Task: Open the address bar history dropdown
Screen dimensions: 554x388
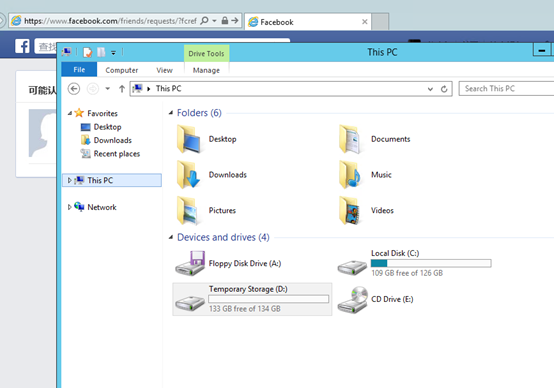Action: point(430,89)
